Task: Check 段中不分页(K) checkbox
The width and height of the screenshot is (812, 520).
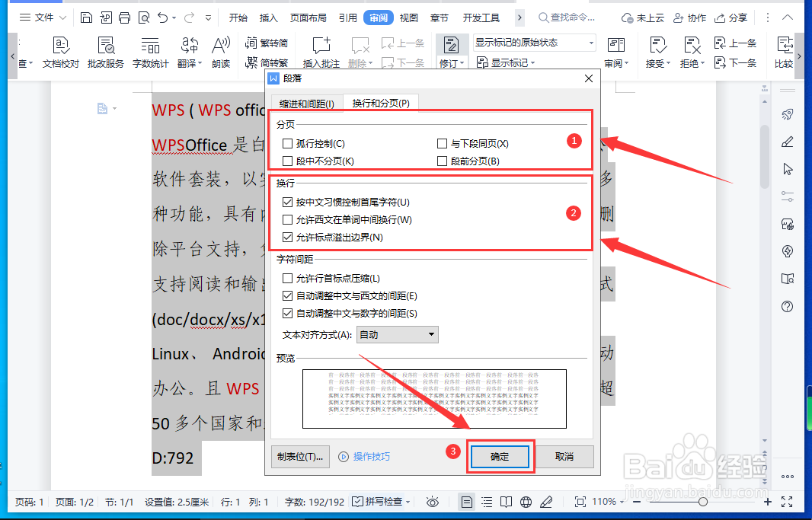Action: point(287,161)
